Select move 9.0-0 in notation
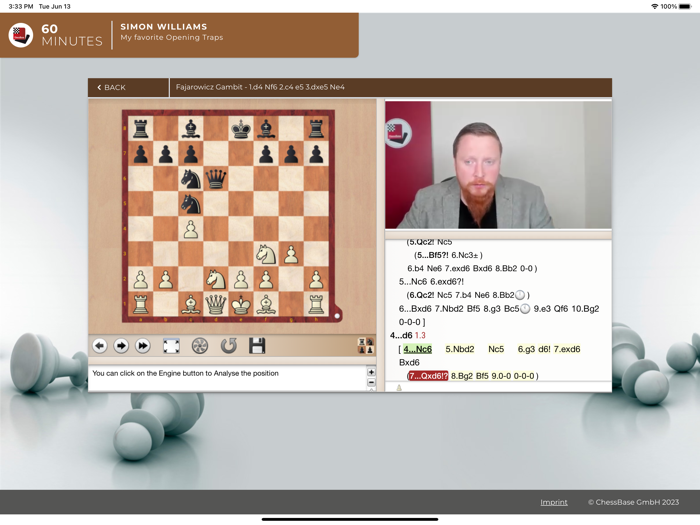The image size is (700, 525). [x=501, y=376]
